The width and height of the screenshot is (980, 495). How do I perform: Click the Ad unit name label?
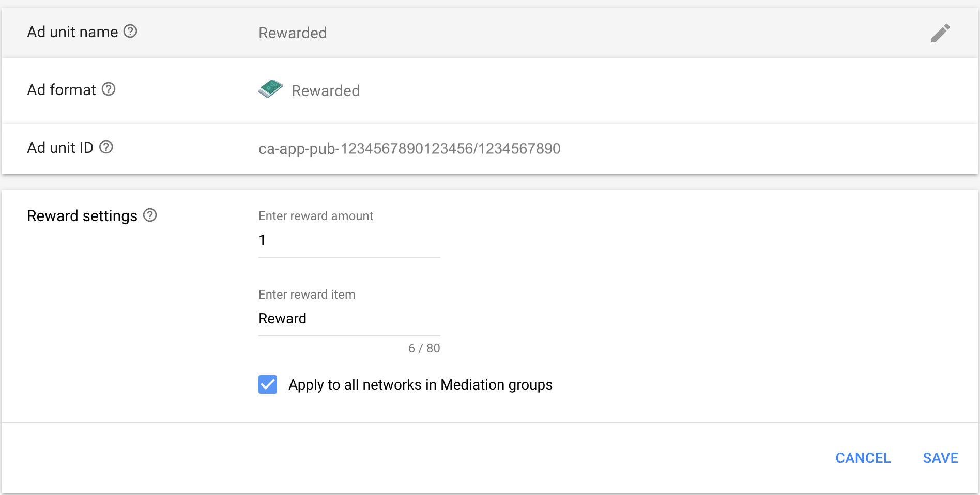[x=72, y=32]
